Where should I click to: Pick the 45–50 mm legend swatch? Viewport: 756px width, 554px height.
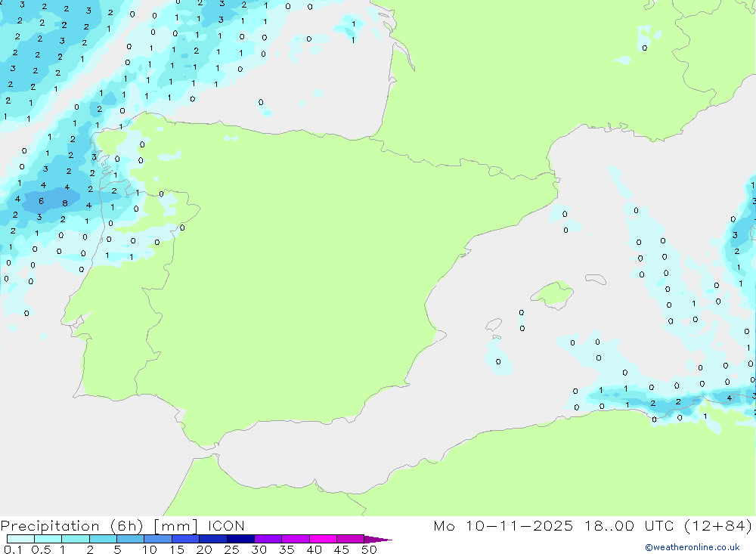[x=350, y=539]
